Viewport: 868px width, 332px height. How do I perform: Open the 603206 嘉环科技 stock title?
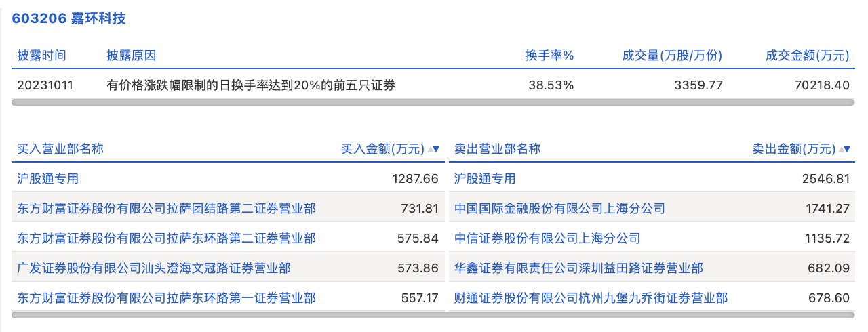68,18
